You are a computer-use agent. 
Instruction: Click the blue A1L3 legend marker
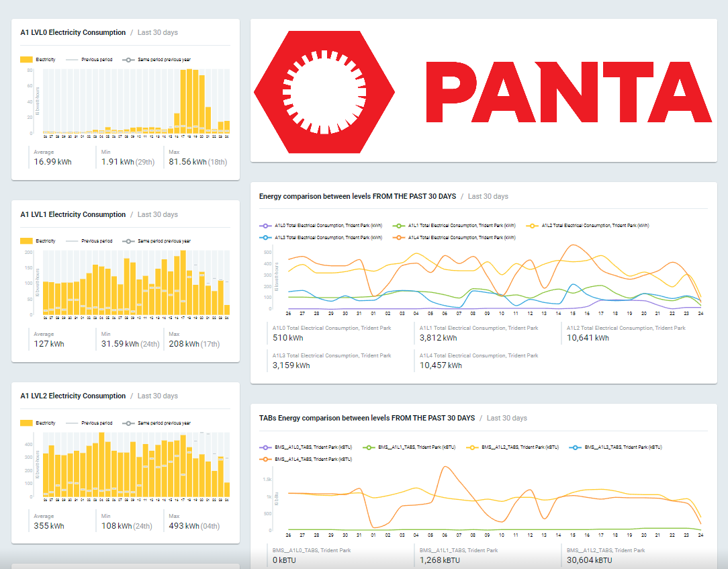(x=267, y=236)
